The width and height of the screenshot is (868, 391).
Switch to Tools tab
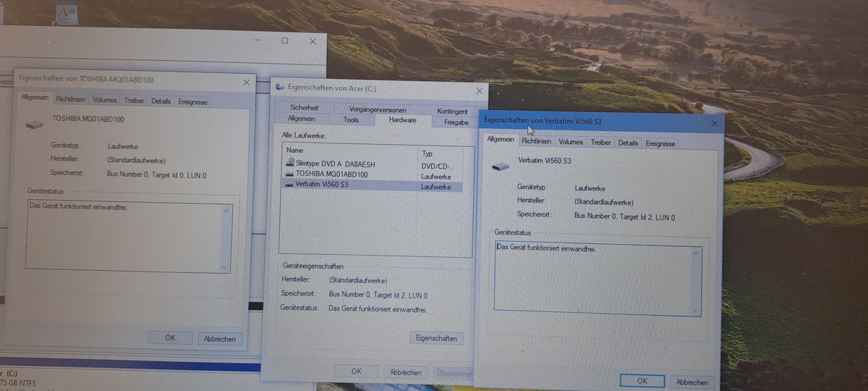[x=351, y=119]
